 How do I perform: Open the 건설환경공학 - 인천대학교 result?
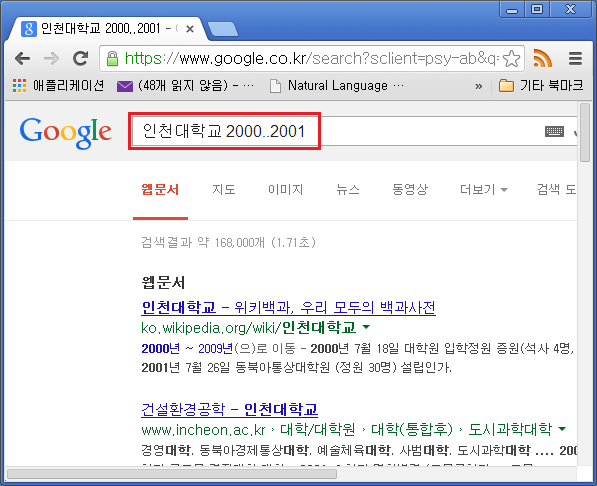point(230,409)
